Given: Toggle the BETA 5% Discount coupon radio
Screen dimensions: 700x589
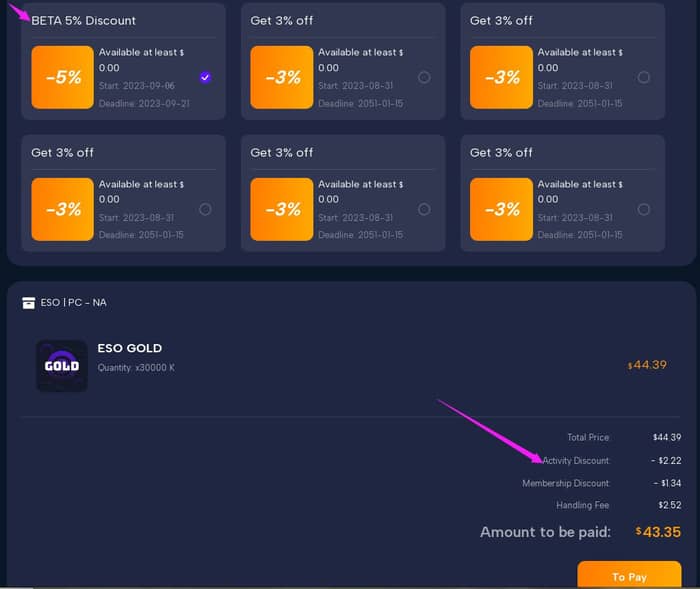Looking at the screenshot, I should [x=205, y=77].
